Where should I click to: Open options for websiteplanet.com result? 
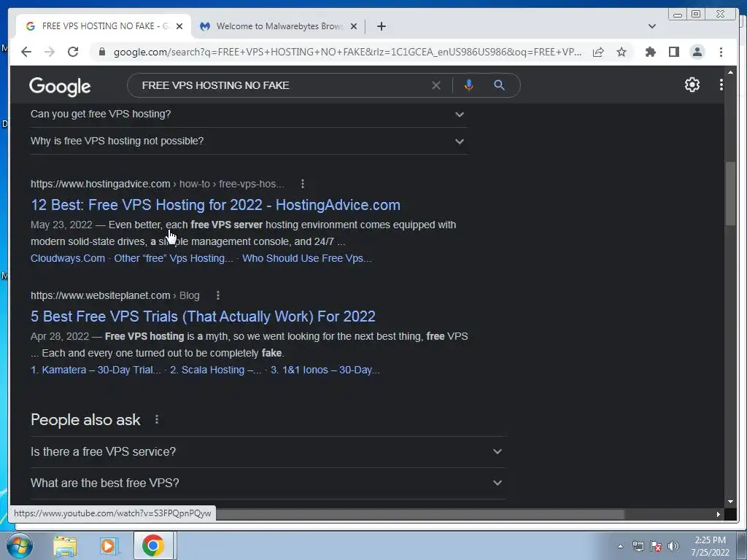click(217, 295)
